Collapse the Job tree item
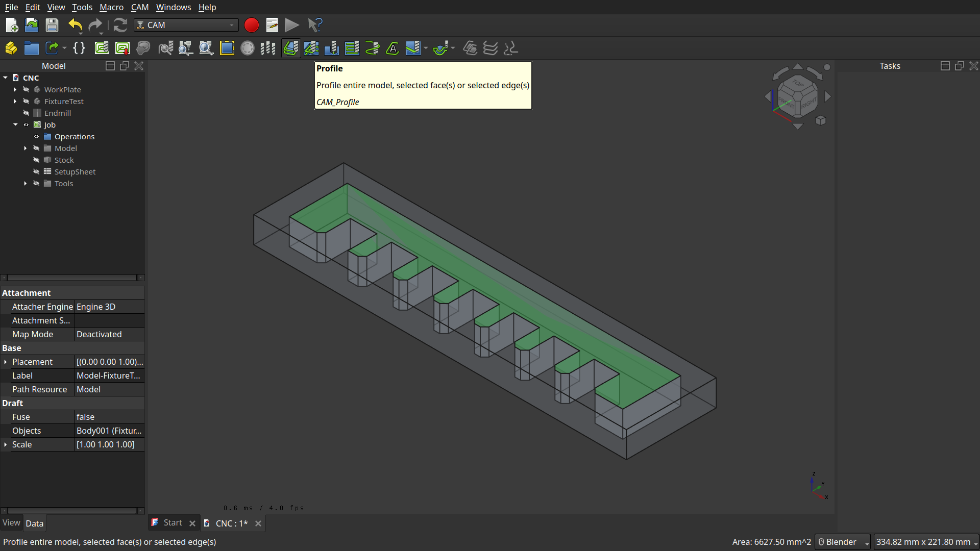Viewport: 980px width, 551px height. pos(15,124)
